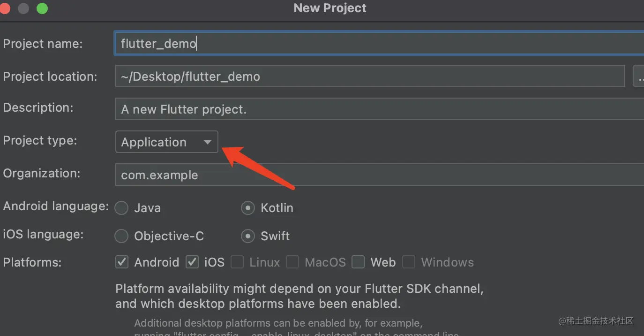Click the browse button beside Project location
This screenshot has height=336, width=644.
tap(639, 76)
